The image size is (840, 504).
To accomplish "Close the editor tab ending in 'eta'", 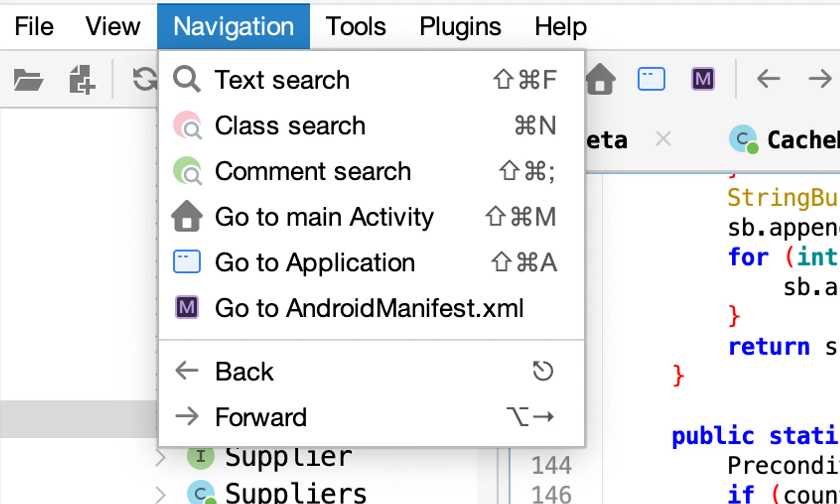I will click(x=663, y=139).
